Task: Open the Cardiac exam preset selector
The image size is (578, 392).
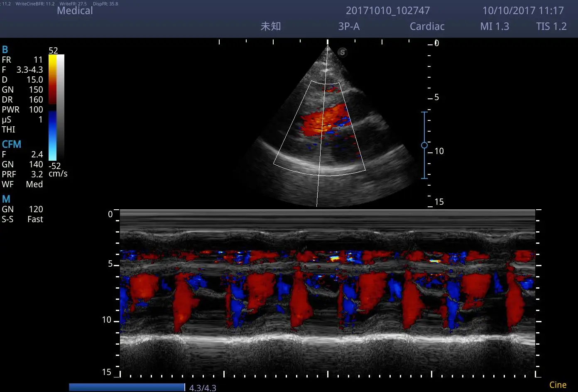Action: coord(427,26)
